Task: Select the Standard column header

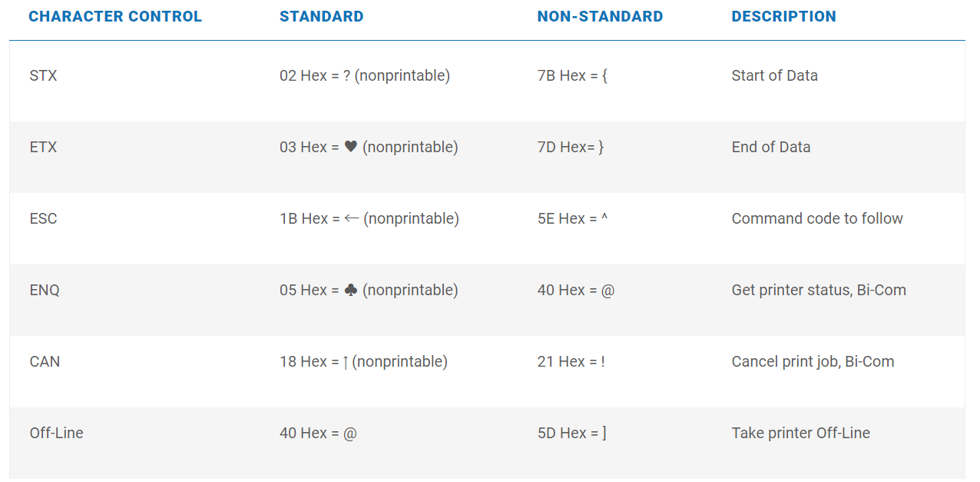Action: (x=321, y=16)
